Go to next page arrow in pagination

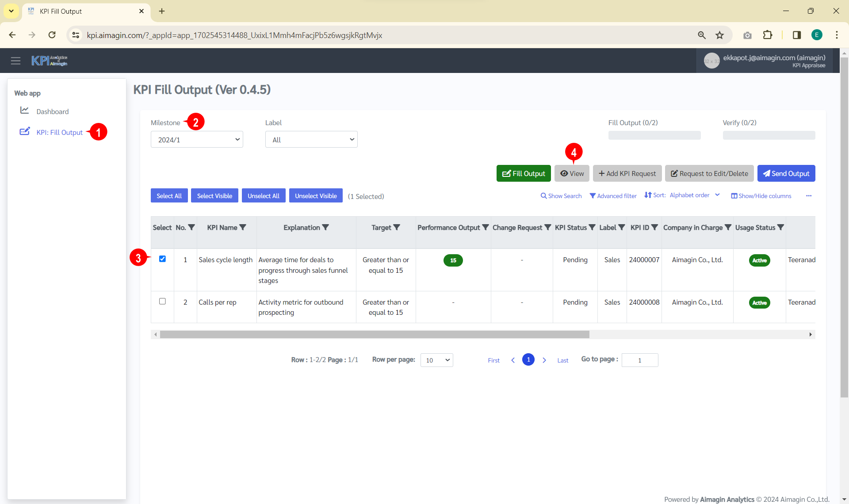click(x=544, y=360)
